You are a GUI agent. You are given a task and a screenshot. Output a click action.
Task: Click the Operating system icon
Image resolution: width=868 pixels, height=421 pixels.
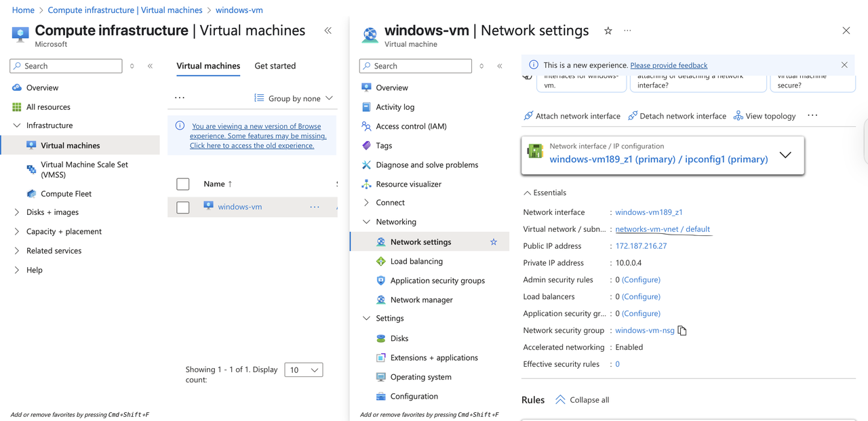pyautogui.click(x=381, y=377)
